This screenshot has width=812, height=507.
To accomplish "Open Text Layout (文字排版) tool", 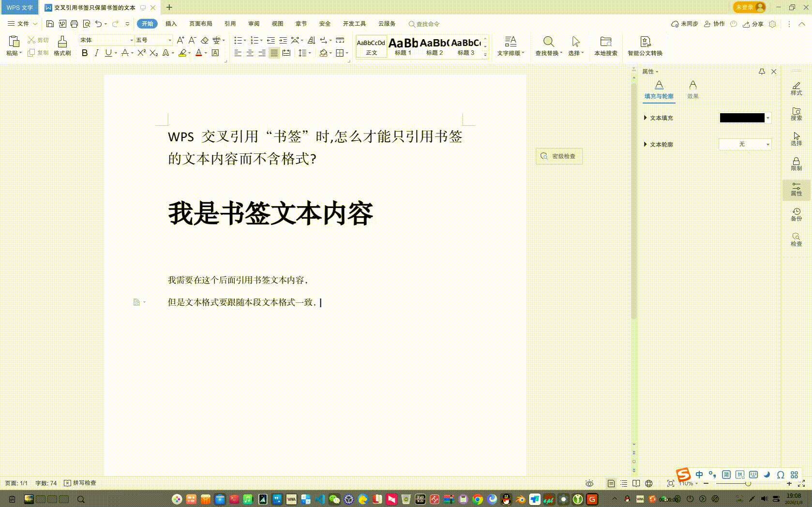I will 511,46.
